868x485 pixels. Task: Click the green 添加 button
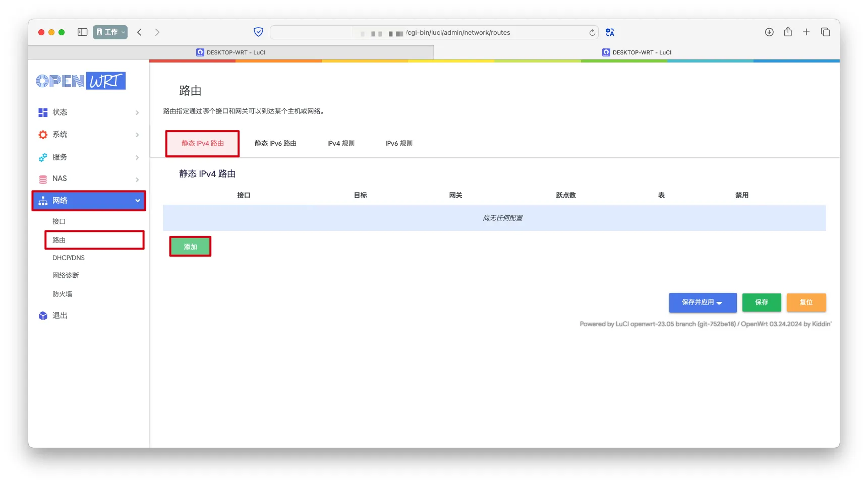pyautogui.click(x=190, y=247)
